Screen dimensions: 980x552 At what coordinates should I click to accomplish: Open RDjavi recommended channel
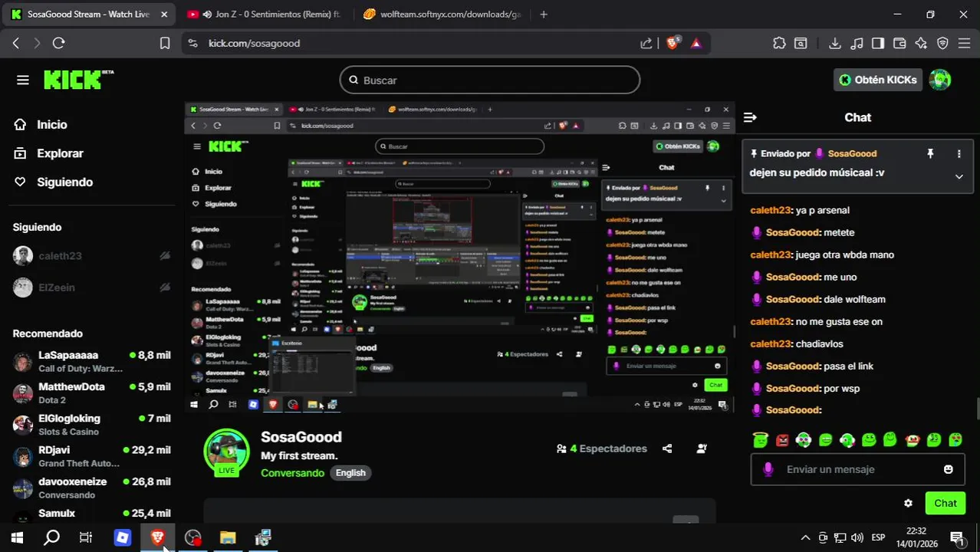pyautogui.click(x=92, y=455)
